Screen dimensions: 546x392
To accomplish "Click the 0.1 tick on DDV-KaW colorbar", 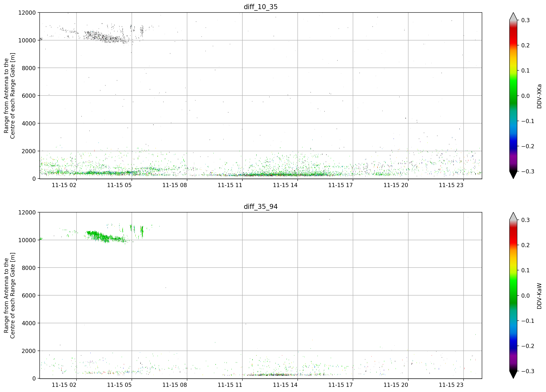I will click(x=526, y=270).
